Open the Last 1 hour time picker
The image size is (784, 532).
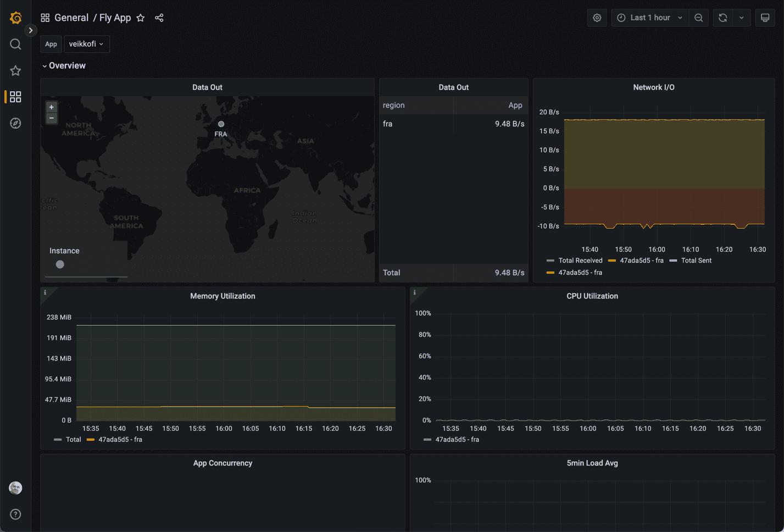[x=650, y=18]
